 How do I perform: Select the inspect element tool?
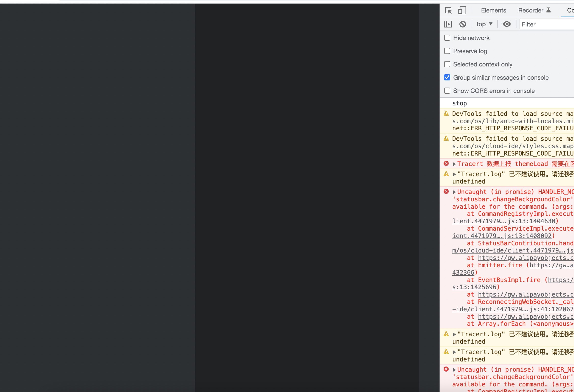pos(448,11)
